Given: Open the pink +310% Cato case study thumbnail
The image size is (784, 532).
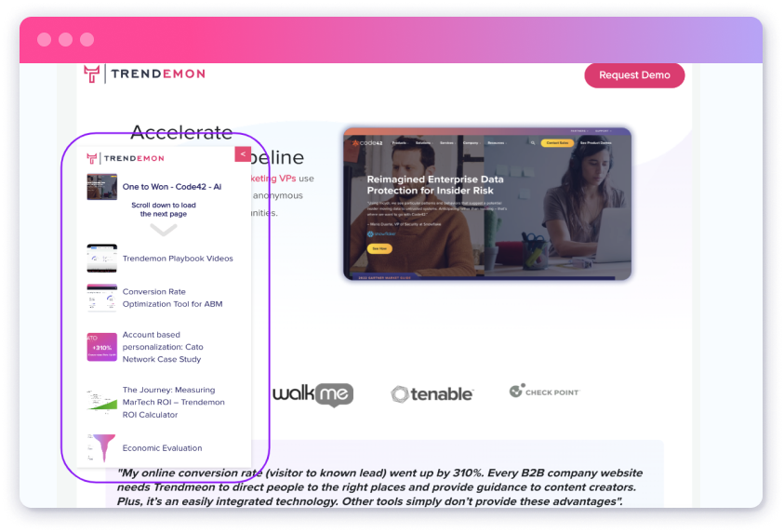Looking at the screenshot, I should (x=102, y=347).
